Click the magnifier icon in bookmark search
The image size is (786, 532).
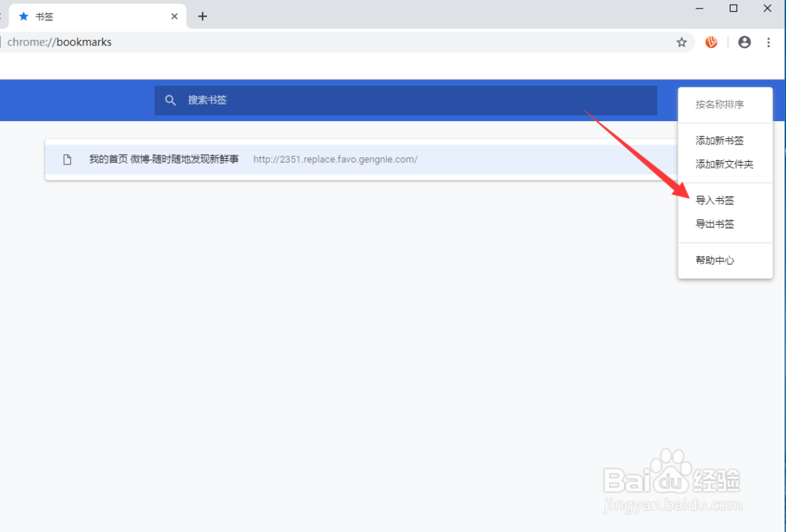coord(171,100)
